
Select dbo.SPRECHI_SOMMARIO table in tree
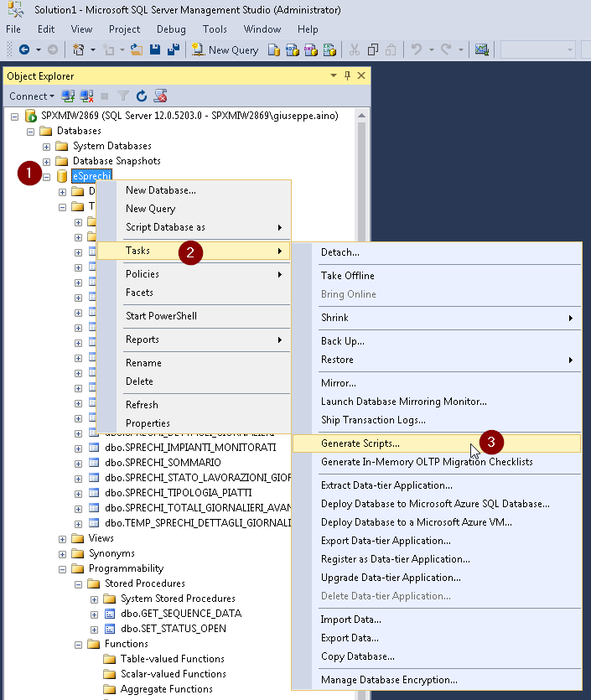[163, 463]
